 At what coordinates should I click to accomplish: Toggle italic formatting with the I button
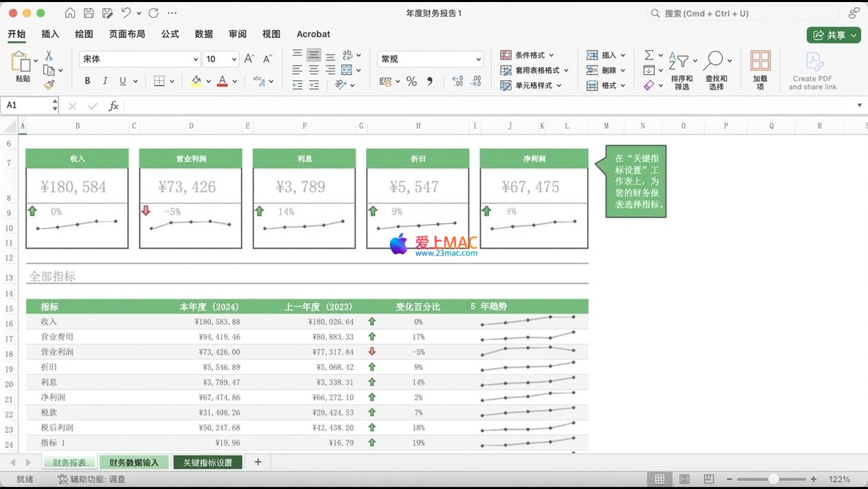tap(105, 81)
